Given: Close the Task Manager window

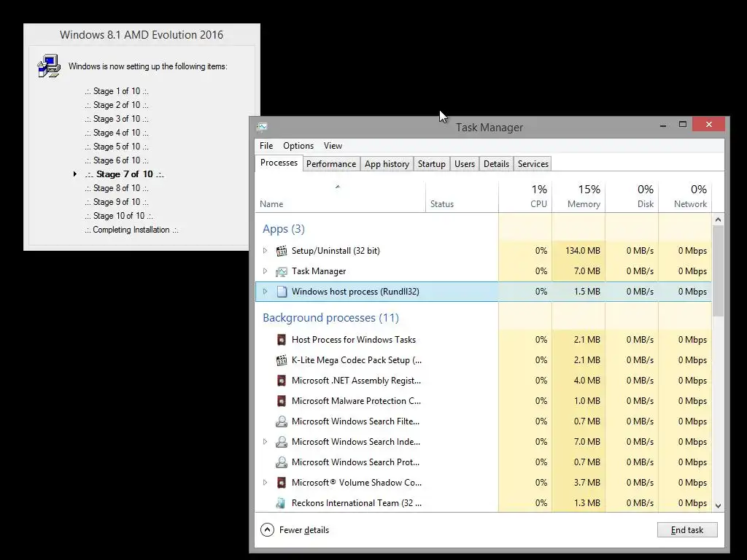Looking at the screenshot, I should 709,124.
